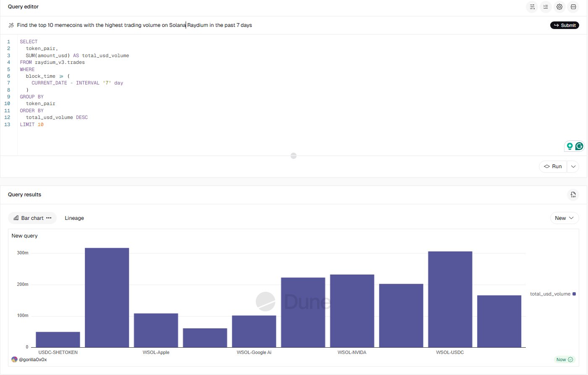Open the New visualization dropdown

[564, 218]
